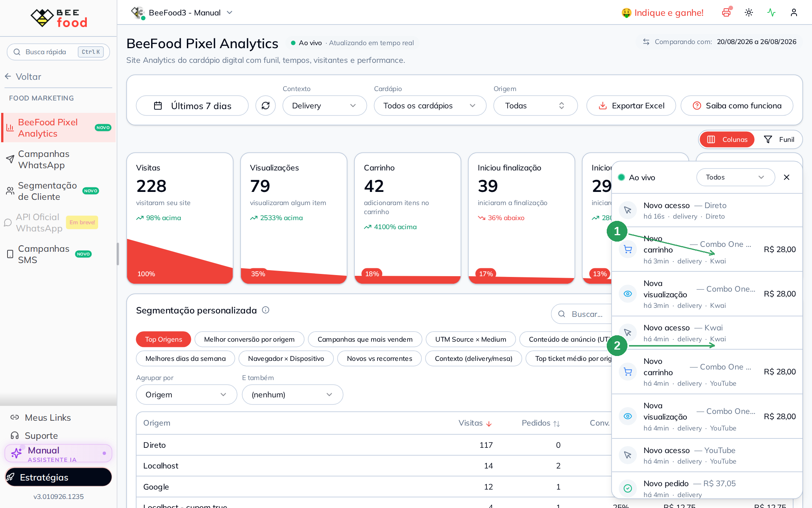Open Campanhas SMS in sidebar
This screenshot has height=508, width=812.
(59, 254)
